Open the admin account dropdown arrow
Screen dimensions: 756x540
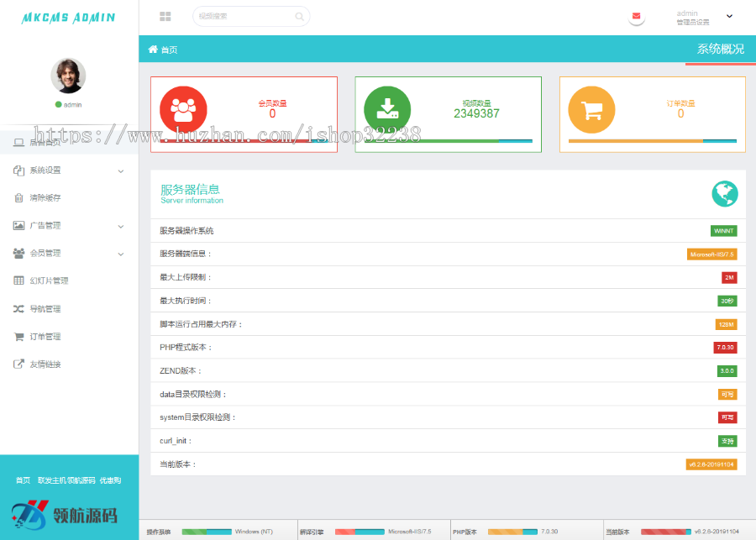tap(728, 16)
